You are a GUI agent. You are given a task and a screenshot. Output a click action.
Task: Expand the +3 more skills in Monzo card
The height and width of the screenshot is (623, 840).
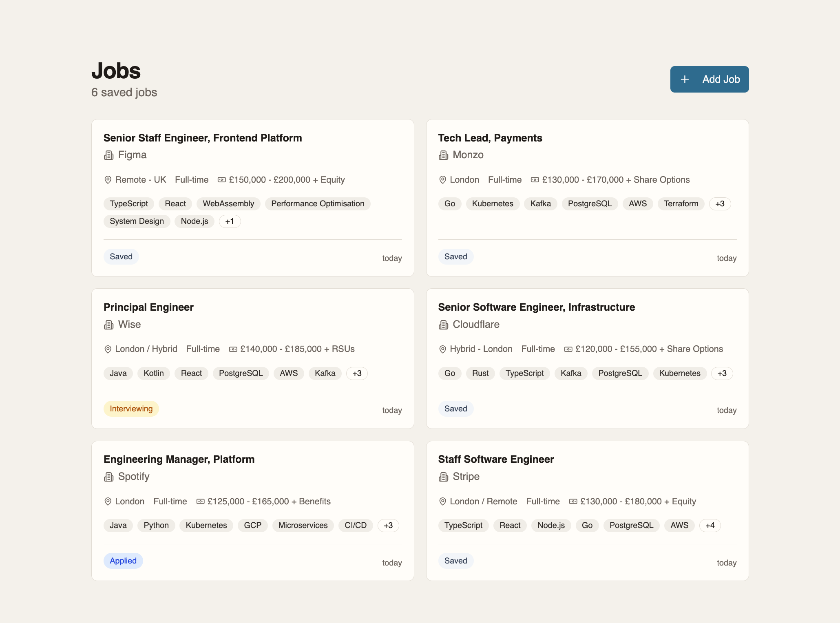click(720, 204)
